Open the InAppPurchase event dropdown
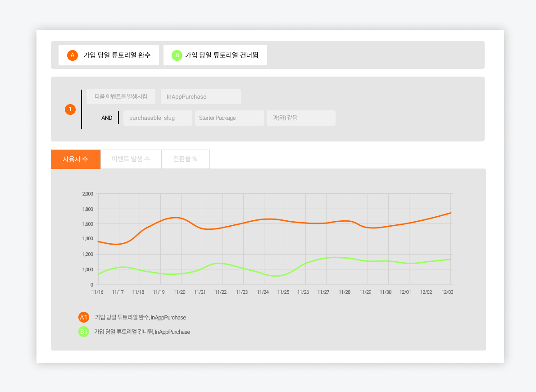Screen dimensions: 536x392 200,96
